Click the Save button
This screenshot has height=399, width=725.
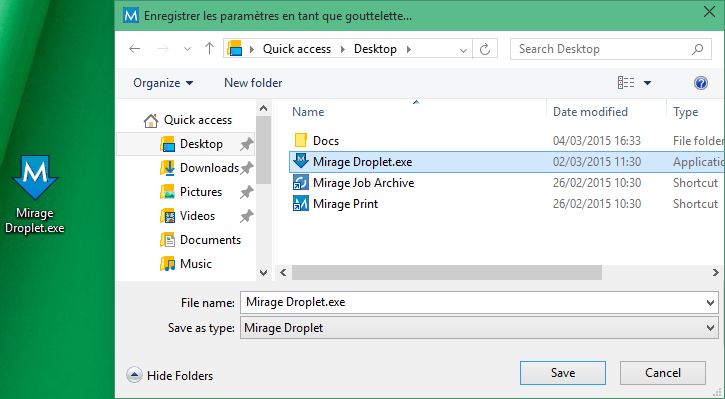click(x=563, y=373)
